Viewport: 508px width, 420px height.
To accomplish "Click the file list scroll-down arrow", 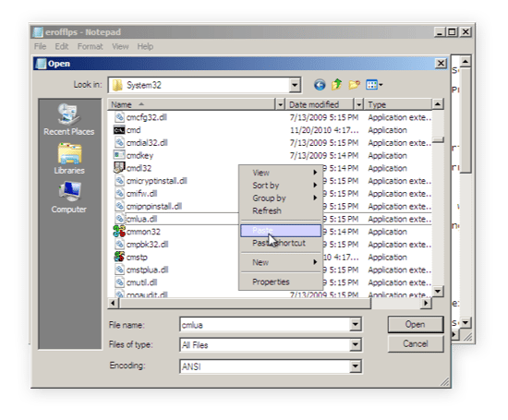I will 438,291.
